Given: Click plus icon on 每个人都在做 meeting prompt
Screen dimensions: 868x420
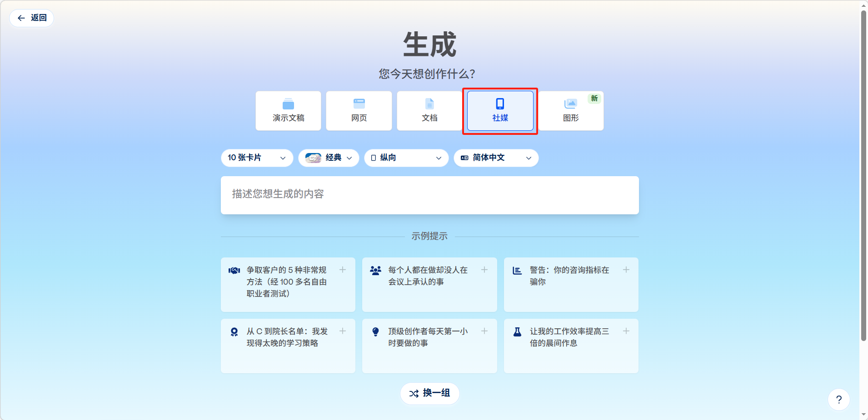Looking at the screenshot, I should click(x=484, y=270).
